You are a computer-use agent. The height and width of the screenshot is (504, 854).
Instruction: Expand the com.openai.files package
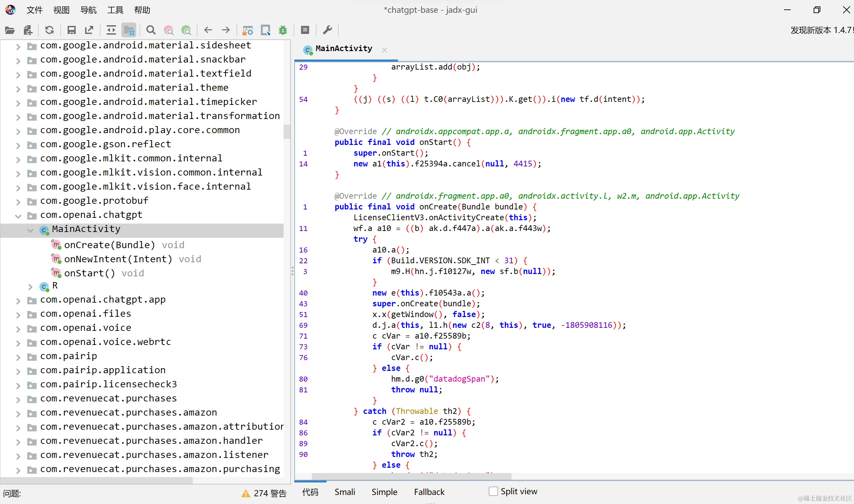pos(18,315)
